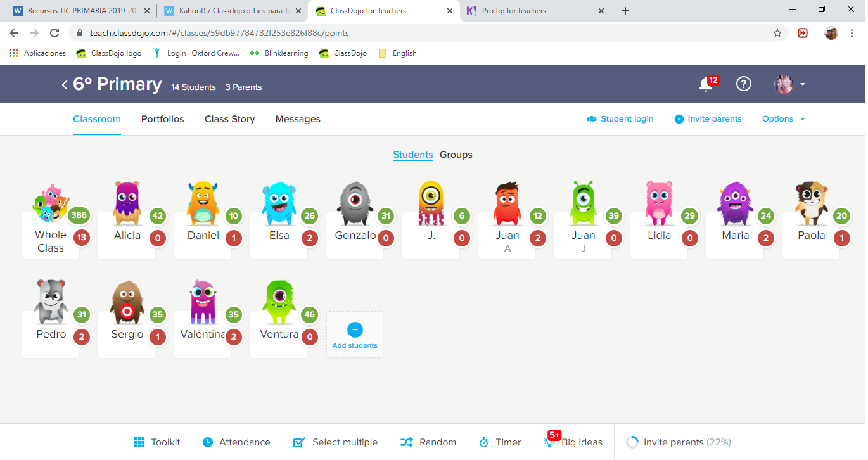The height and width of the screenshot is (460, 868).
Task: Click Juan J's green alien avatar
Action: coord(583,203)
